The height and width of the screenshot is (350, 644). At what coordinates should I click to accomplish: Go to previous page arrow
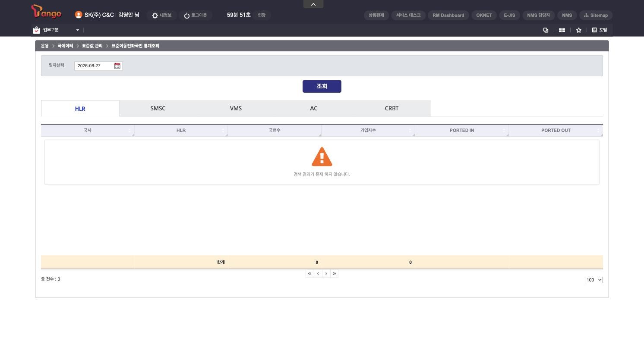[318, 274]
